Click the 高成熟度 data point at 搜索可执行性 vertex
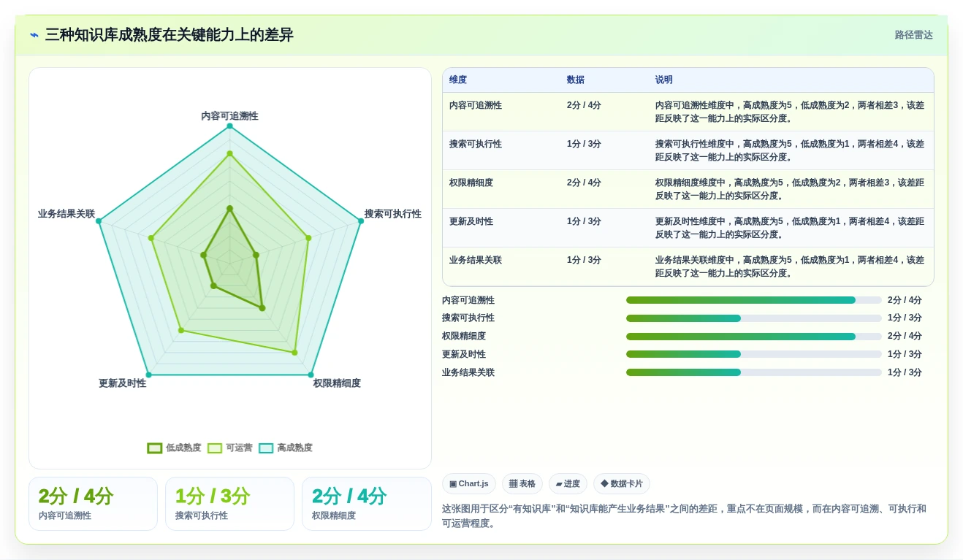This screenshot has width=963, height=560. click(x=360, y=221)
